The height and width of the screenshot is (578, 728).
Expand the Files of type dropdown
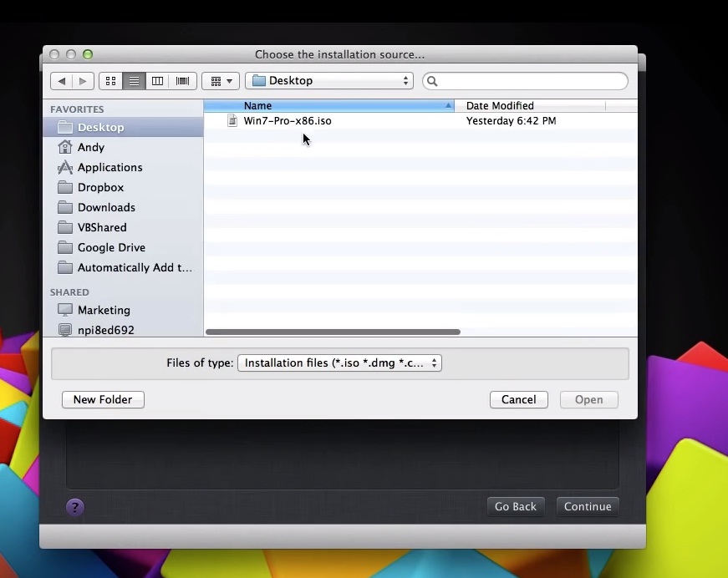(x=339, y=363)
